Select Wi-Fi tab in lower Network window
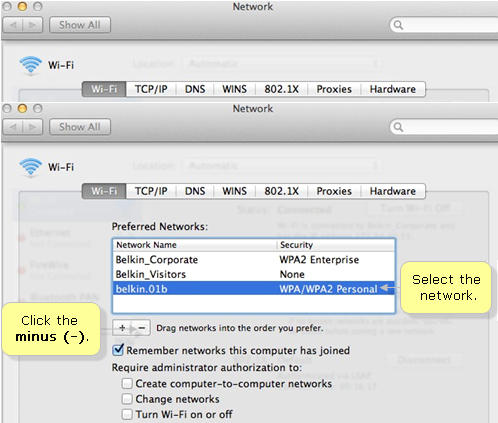The image size is (498, 423). click(104, 191)
